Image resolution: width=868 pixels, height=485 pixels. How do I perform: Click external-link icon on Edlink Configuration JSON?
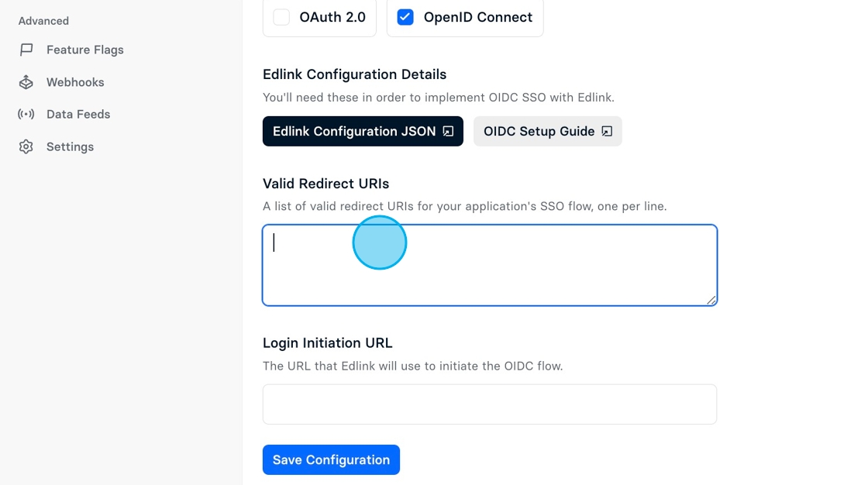click(449, 131)
